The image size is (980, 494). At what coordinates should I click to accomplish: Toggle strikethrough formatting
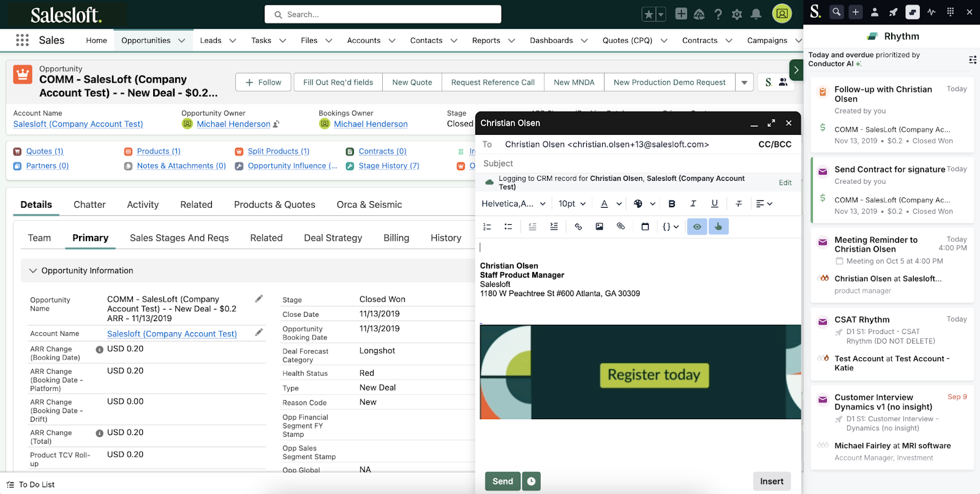click(739, 203)
